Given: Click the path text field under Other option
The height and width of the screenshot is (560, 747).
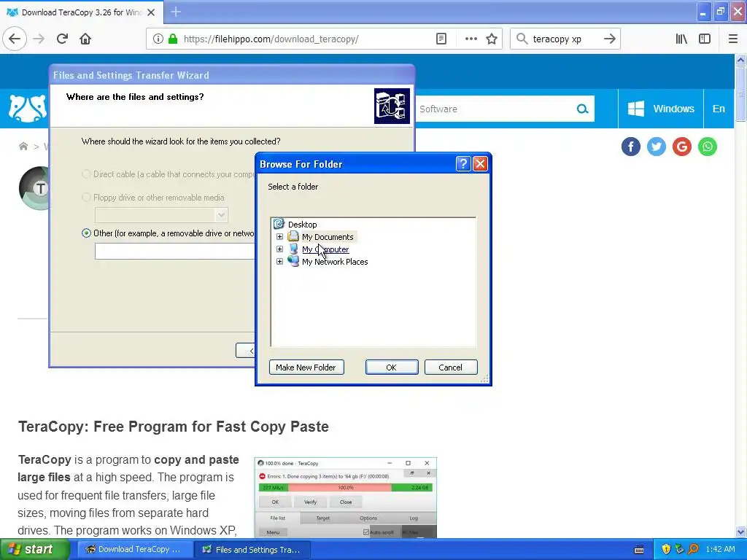Looking at the screenshot, I should click(x=175, y=252).
